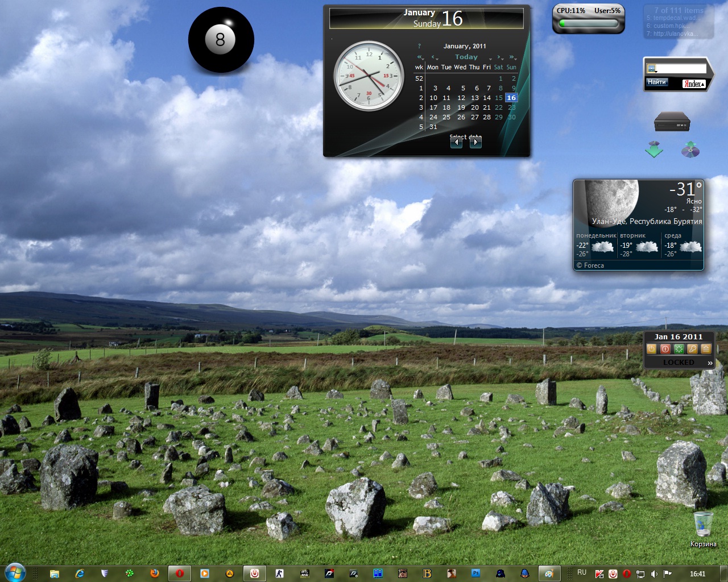Image resolution: width=728 pixels, height=582 pixels.
Task: Click Today in the calendar header
Action: (466, 57)
